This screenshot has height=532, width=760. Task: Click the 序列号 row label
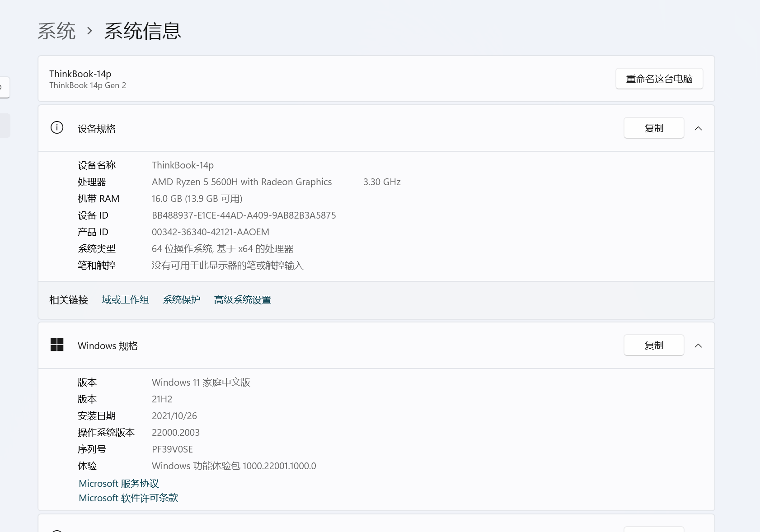pos(92,449)
